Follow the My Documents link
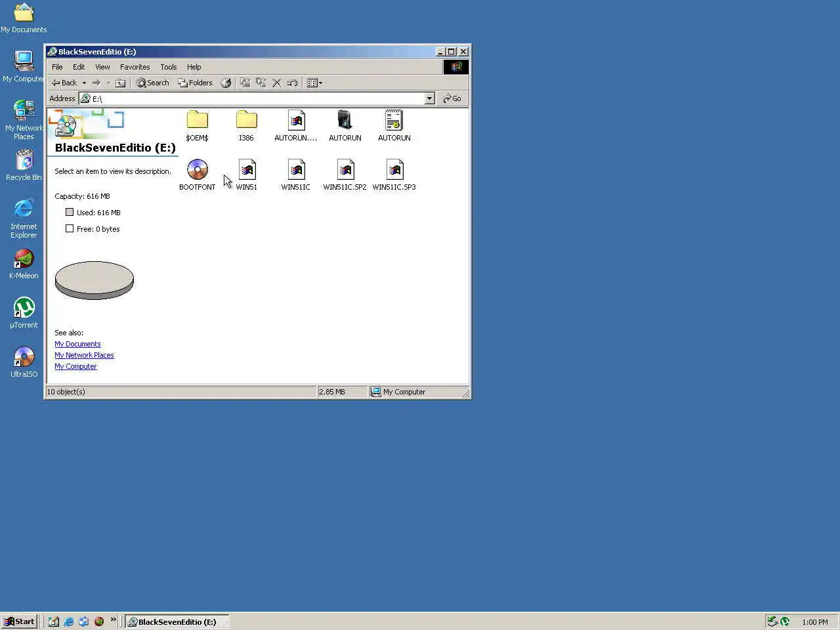Screen dimensions: 840x630 [77, 344]
